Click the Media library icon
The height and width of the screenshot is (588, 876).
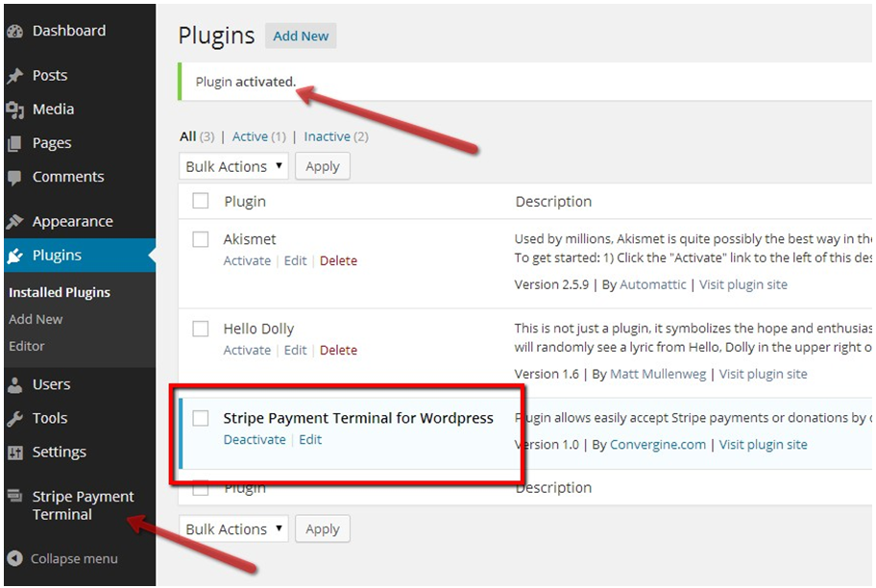point(15,110)
